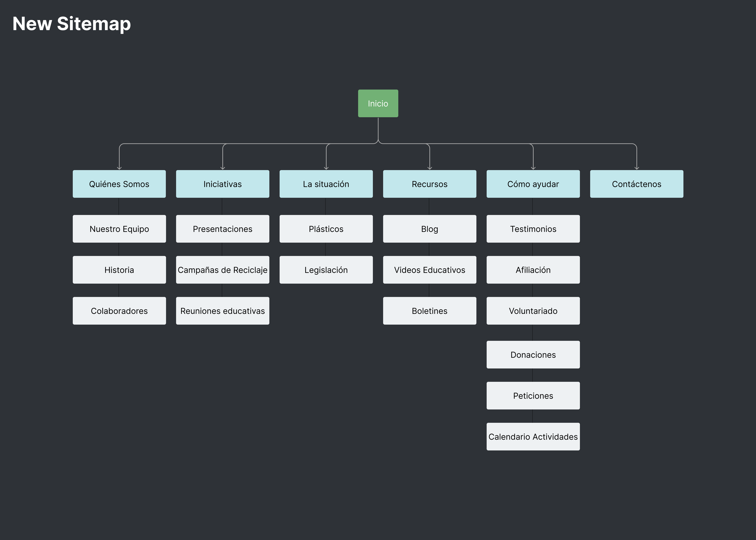
Task: Select the Iniciativas section box
Action: (x=222, y=184)
